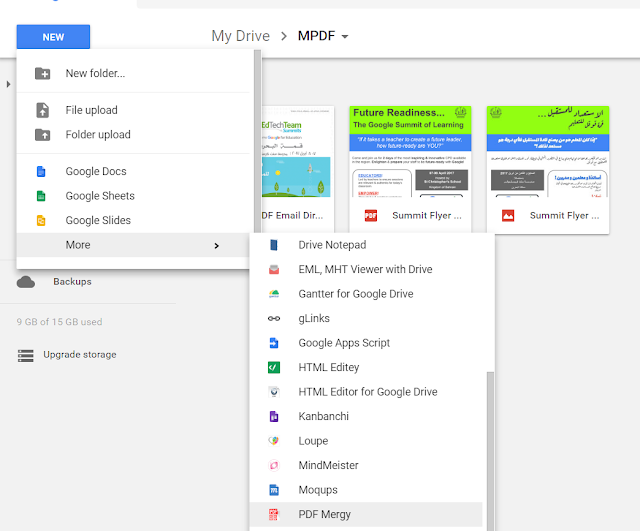Select PDF Mergy from submenu
The height and width of the screenshot is (531, 640).
coord(366,514)
